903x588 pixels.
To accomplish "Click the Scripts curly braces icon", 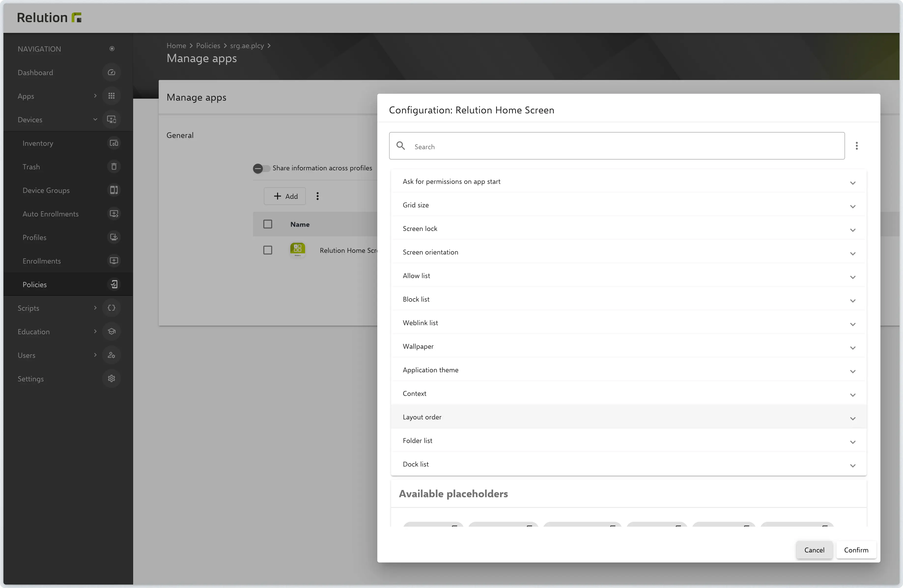I will point(111,308).
